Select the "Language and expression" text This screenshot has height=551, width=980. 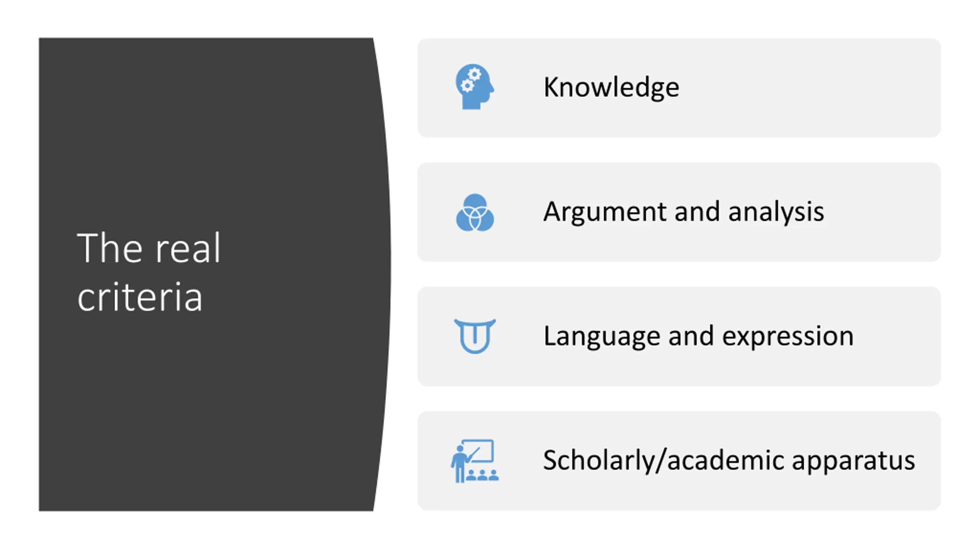(698, 336)
